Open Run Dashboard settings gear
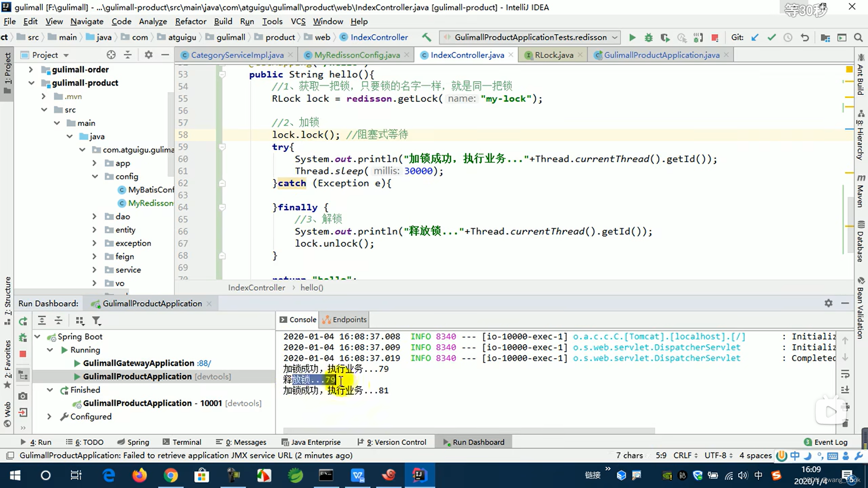Viewport: 868px width, 488px height. click(828, 303)
